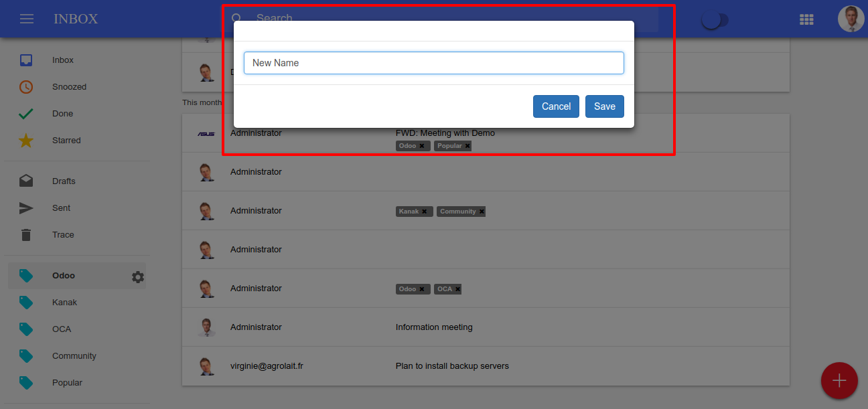Click the Snoozed clock icon
The width and height of the screenshot is (868, 409).
tap(26, 87)
